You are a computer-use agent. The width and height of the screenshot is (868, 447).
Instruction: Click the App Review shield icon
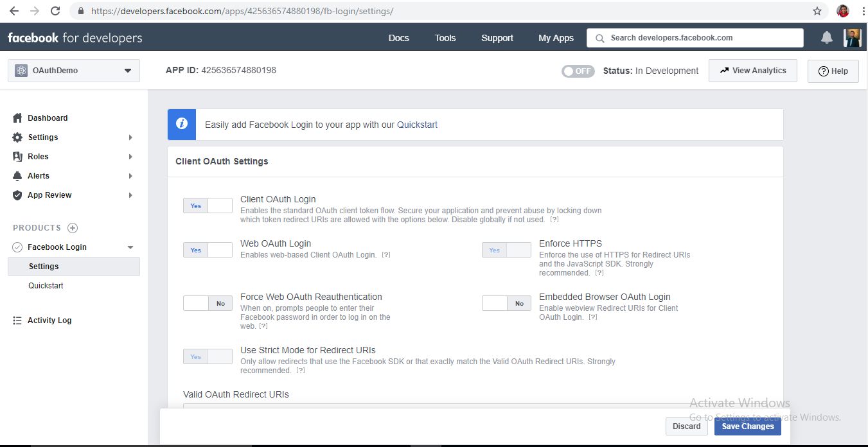tap(17, 195)
